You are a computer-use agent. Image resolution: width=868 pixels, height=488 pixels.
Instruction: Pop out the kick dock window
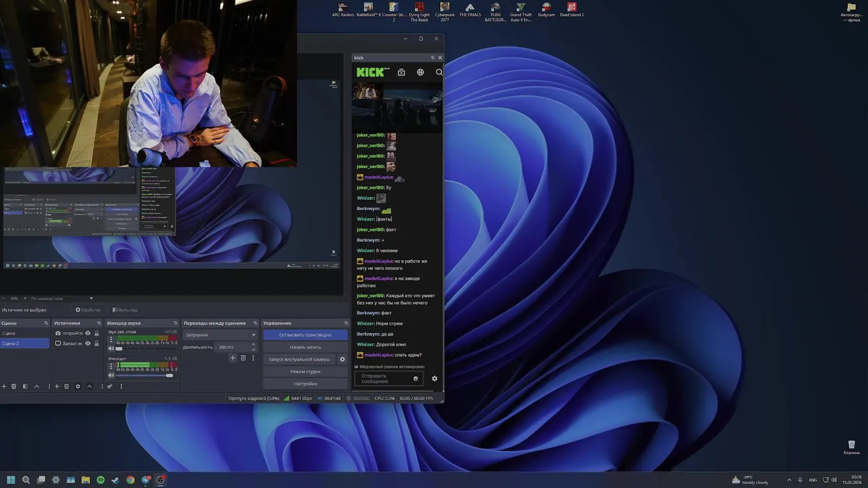coord(433,58)
